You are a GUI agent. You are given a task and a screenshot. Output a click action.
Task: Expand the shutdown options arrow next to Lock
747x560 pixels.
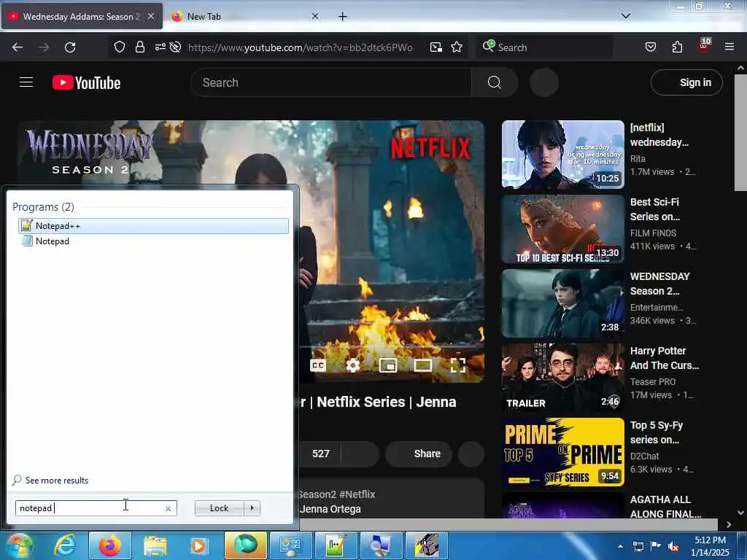(252, 508)
